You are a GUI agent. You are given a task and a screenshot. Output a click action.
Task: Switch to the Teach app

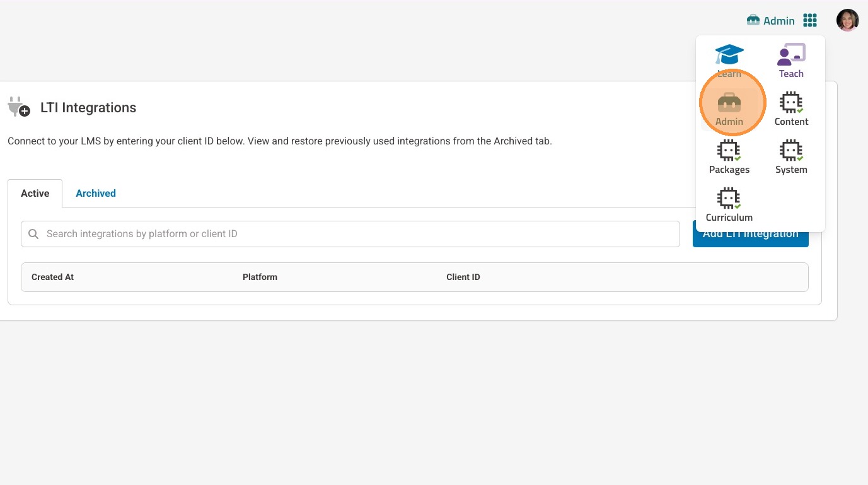791,60
